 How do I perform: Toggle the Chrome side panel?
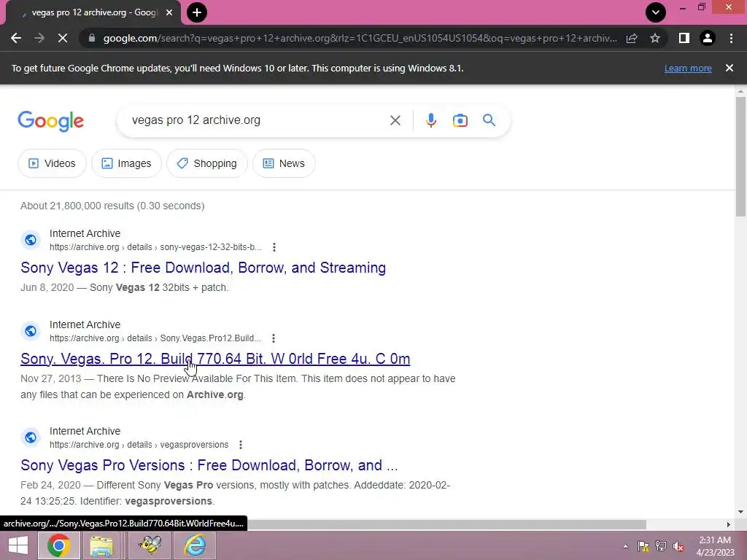[x=684, y=38]
